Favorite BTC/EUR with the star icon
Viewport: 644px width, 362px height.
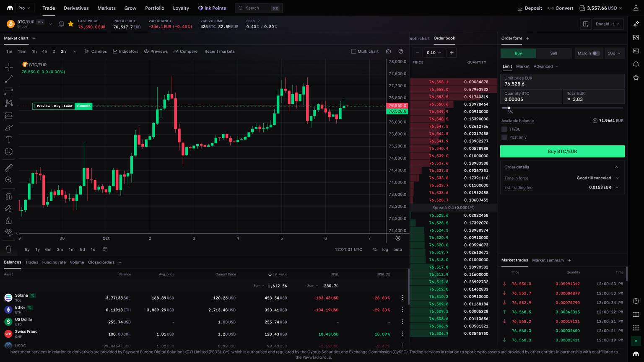pyautogui.click(x=71, y=24)
